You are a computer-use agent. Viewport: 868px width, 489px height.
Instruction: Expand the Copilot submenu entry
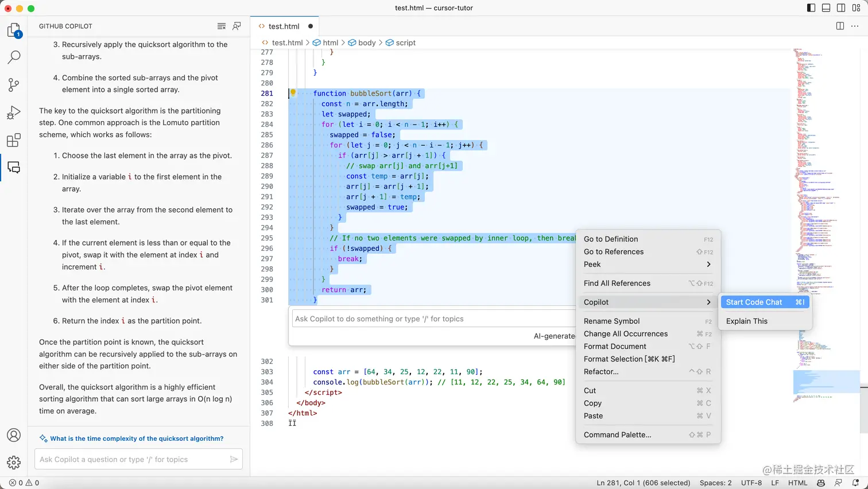(648, 302)
